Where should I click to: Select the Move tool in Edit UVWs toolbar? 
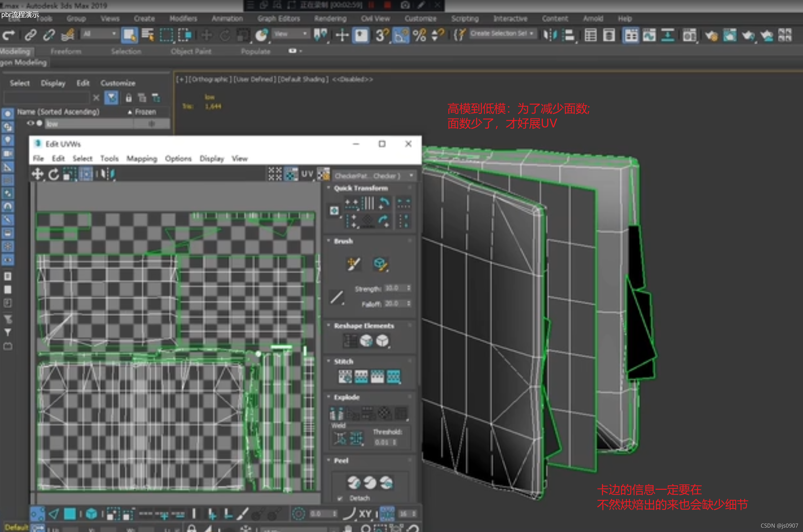37,174
